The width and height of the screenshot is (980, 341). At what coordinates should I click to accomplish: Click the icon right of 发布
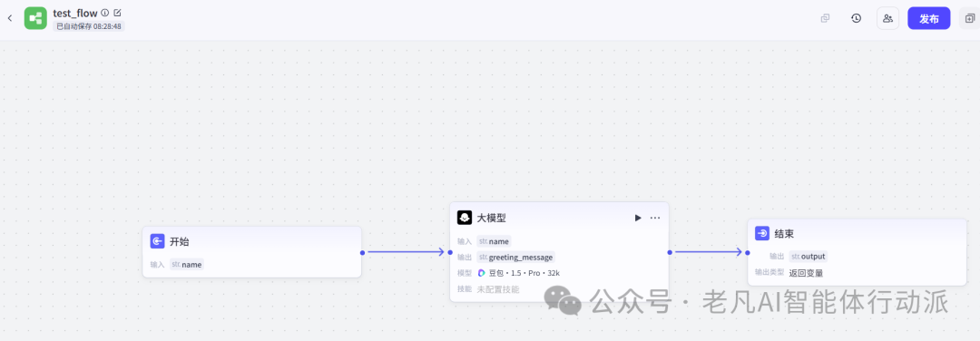click(x=969, y=18)
